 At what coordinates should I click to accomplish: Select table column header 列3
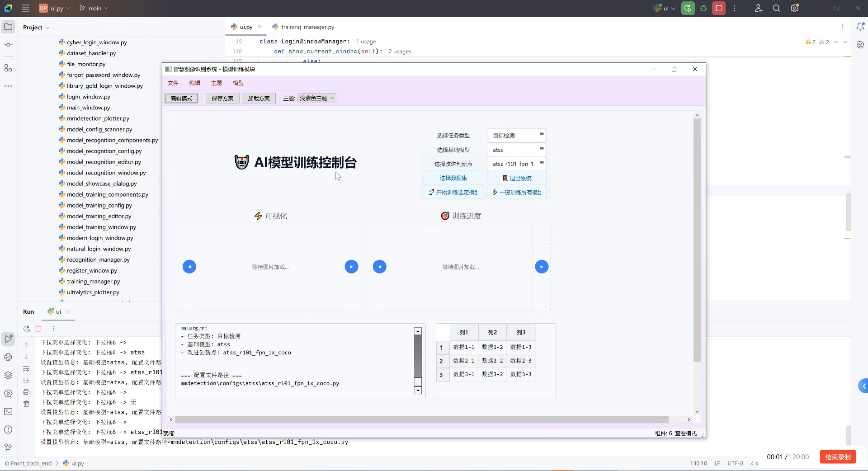pyautogui.click(x=521, y=332)
